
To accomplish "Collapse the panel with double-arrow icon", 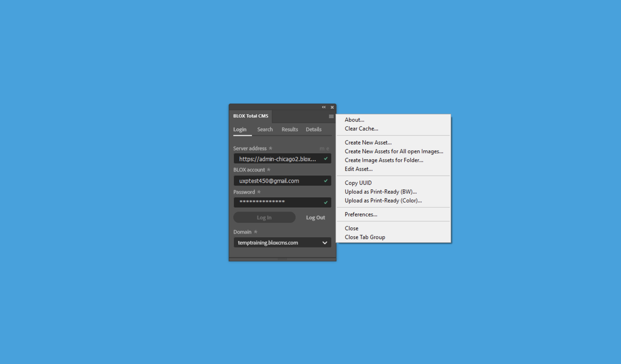I will coord(323,107).
